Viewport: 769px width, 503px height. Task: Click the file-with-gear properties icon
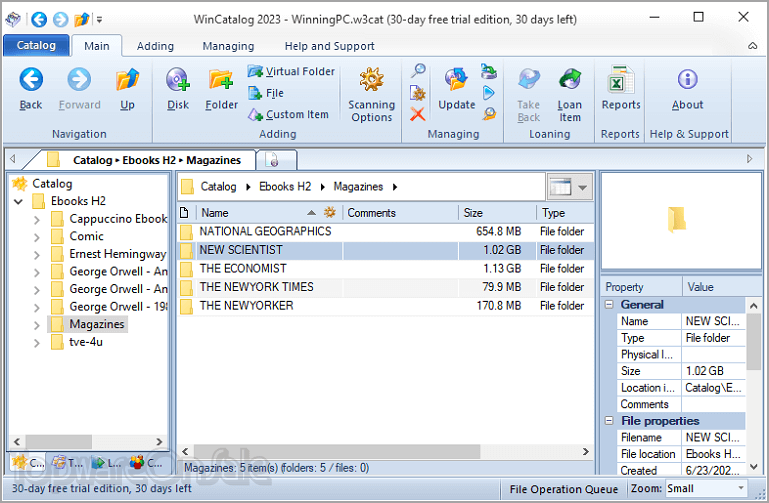coord(418,93)
